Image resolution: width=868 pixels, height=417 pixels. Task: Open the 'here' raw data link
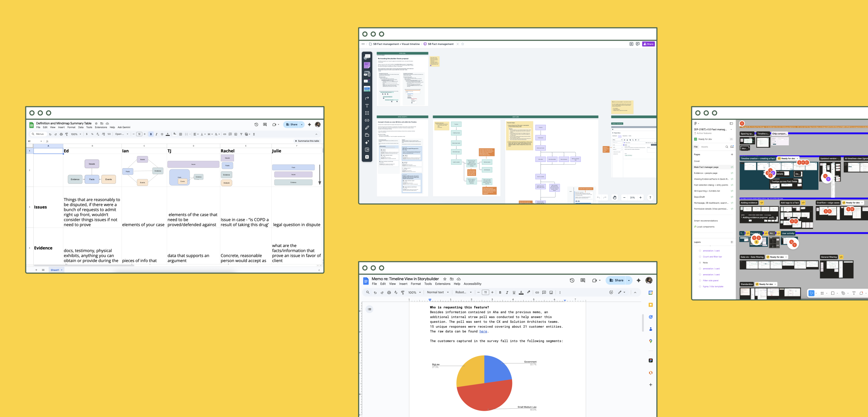pos(483,332)
